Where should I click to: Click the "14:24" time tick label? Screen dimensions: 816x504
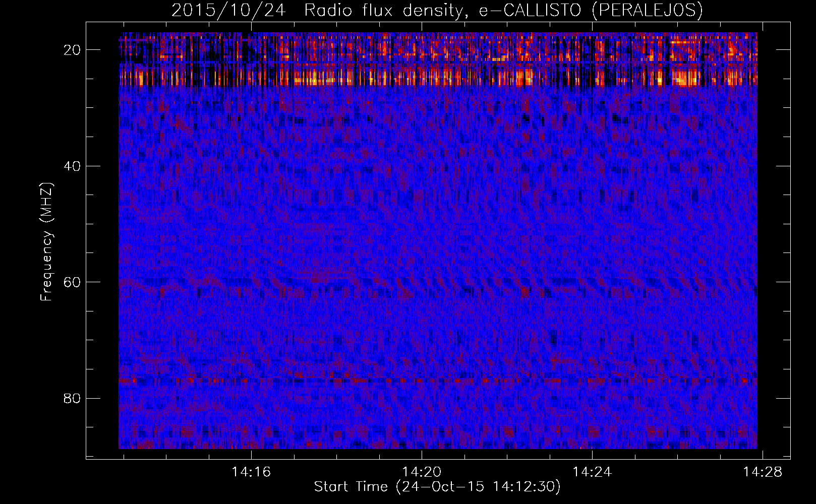[x=592, y=472]
